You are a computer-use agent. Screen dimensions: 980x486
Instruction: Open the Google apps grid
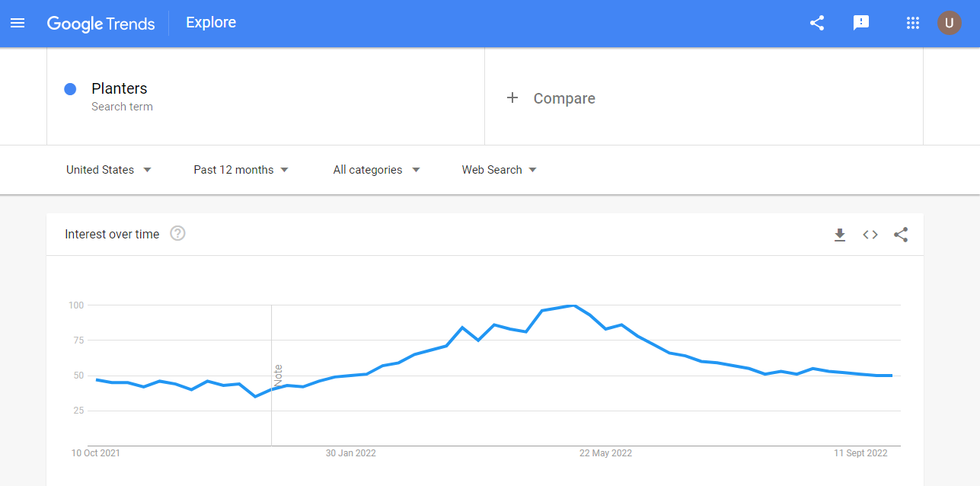click(x=913, y=23)
